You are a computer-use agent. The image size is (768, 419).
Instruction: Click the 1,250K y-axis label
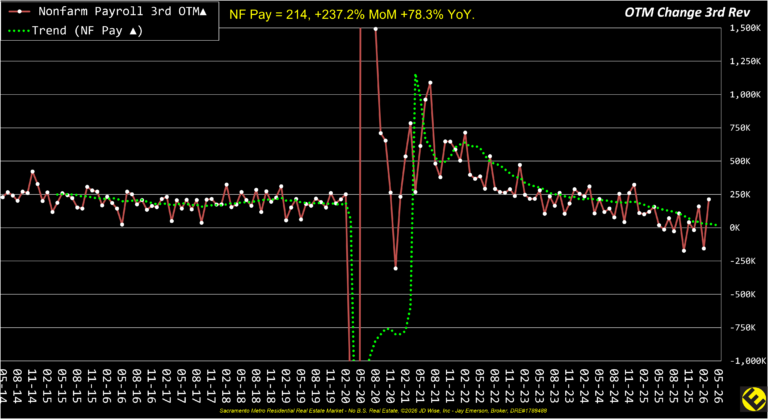pos(744,62)
